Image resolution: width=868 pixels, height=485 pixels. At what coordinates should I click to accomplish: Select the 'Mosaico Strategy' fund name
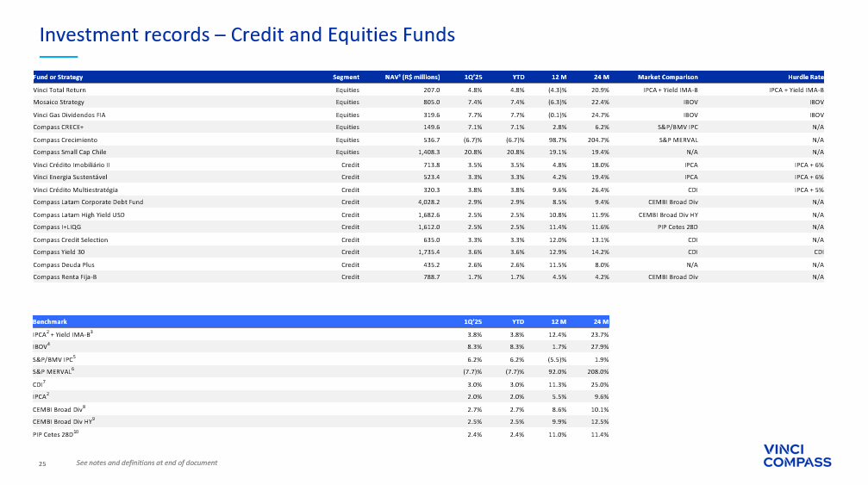point(59,103)
